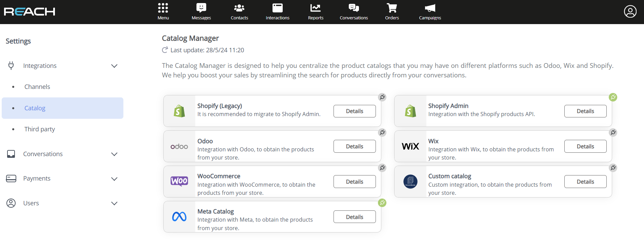
Task: Toggle the Shopify Admin connection plug badge
Action: tap(613, 97)
